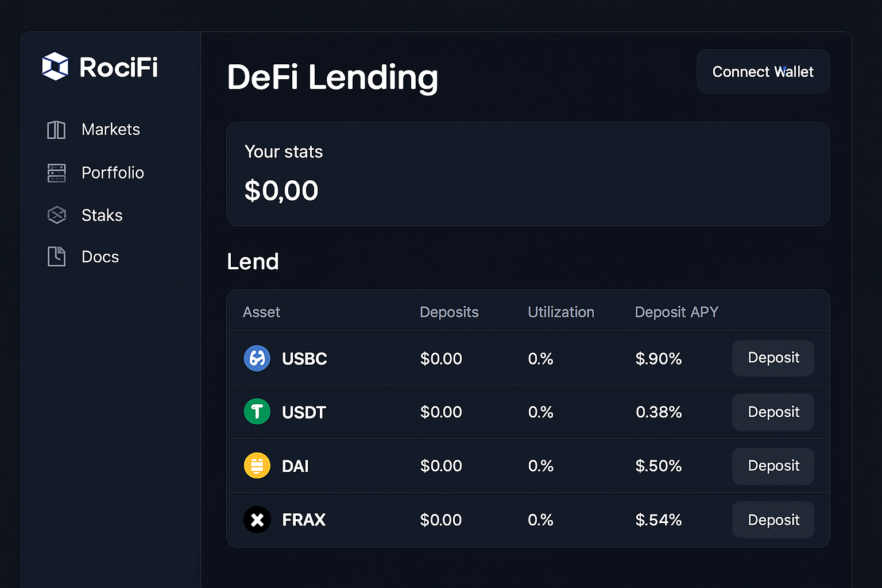Navigate to the Docs page
882x588 pixels.
click(100, 257)
